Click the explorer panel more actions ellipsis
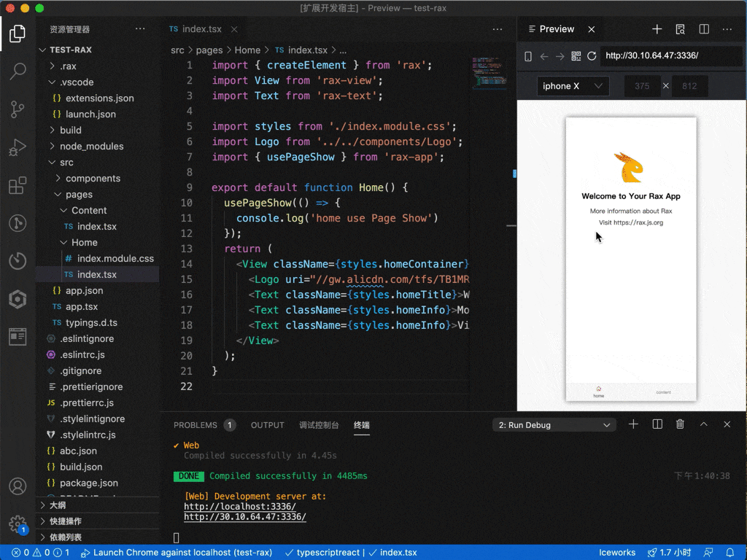Viewport: 747px width, 560px height. (140, 29)
